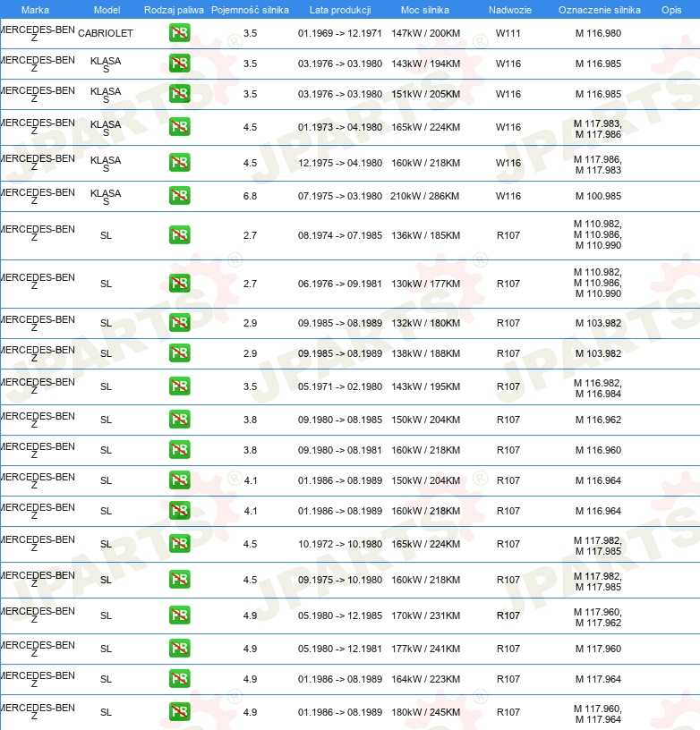This screenshot has height=730, width=700.
Task: Select the CABRIOLET model cell
Action: [x=106, y=33]
